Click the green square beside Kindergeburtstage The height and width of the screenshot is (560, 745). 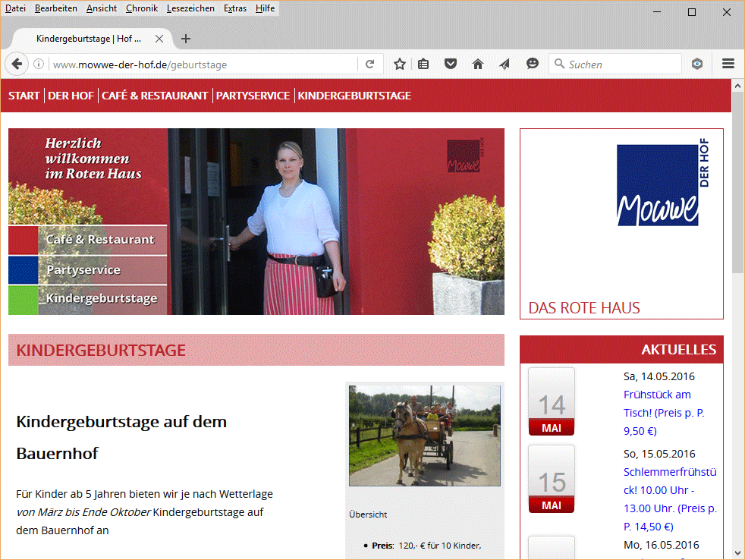(24, 300)
